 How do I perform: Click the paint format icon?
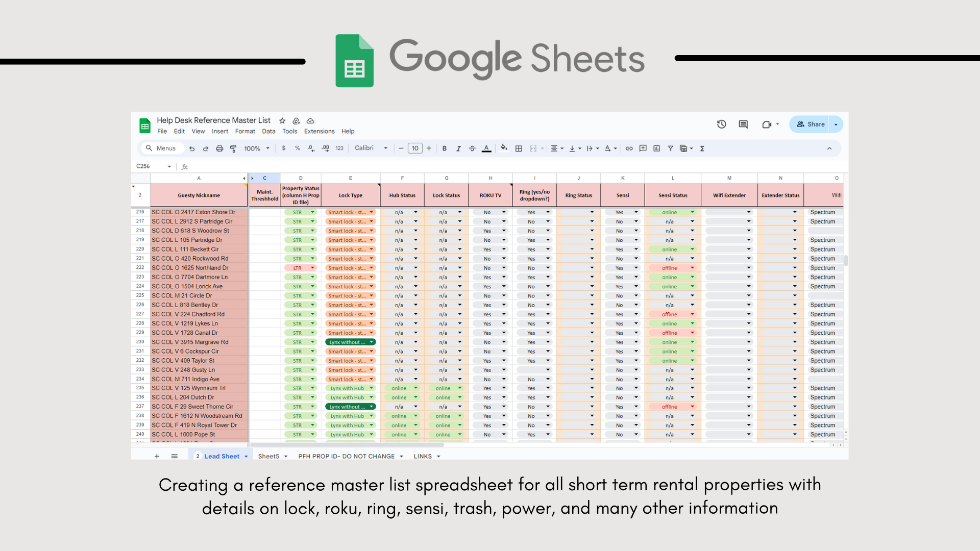[x=233, y=148]
